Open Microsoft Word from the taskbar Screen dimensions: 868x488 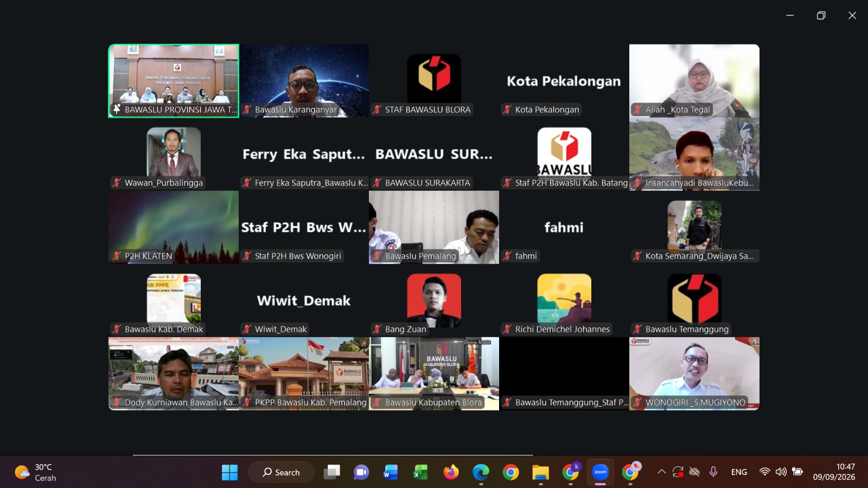[x=390, y=472]
